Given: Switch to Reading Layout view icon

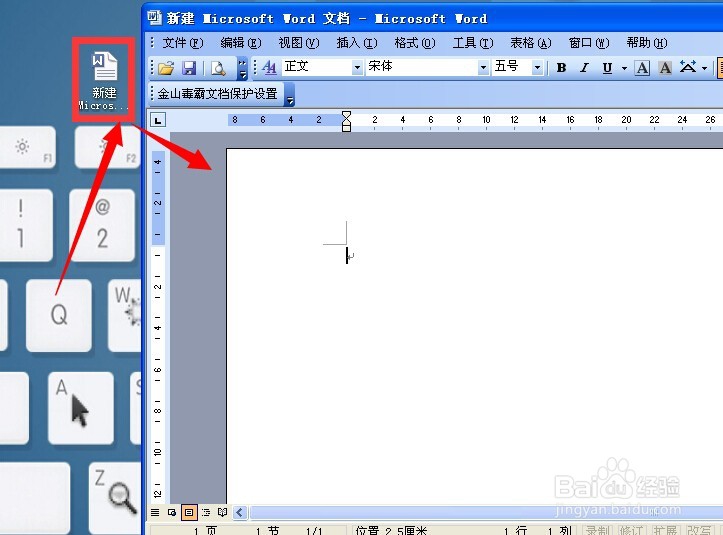Looking at the screenshot, I should click(223, 512).
